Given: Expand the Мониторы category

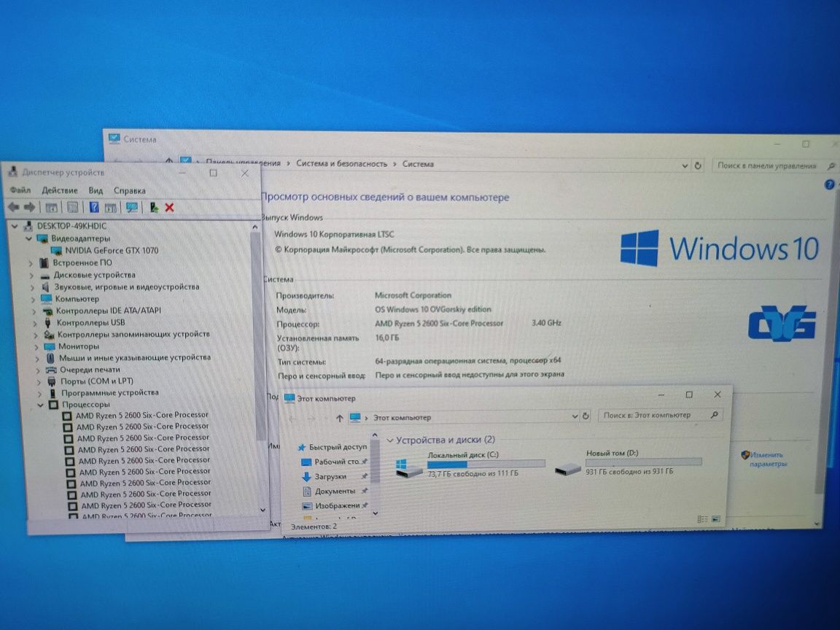Looking at the screenshot, I should tap(37, 346).
